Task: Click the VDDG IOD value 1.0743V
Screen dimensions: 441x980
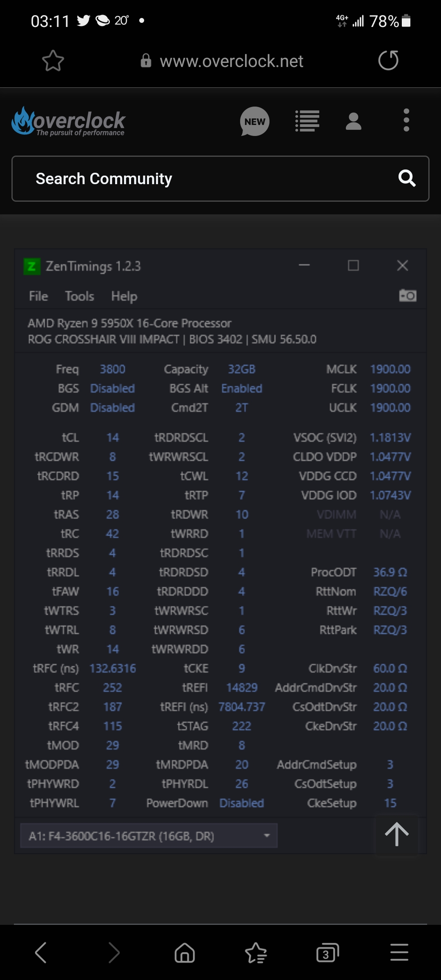Action: click(390, 495)
